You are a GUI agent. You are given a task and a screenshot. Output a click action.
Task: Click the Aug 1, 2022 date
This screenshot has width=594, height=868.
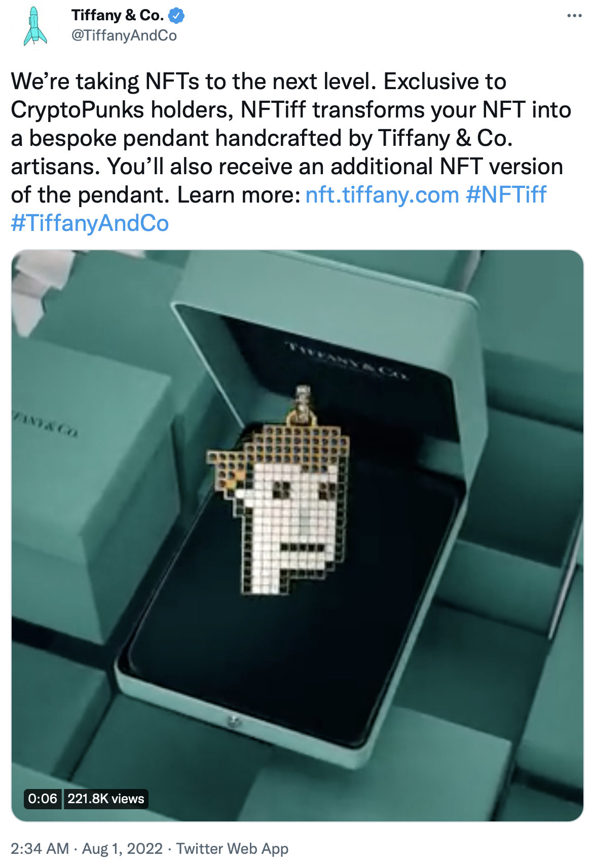point(123,848)
